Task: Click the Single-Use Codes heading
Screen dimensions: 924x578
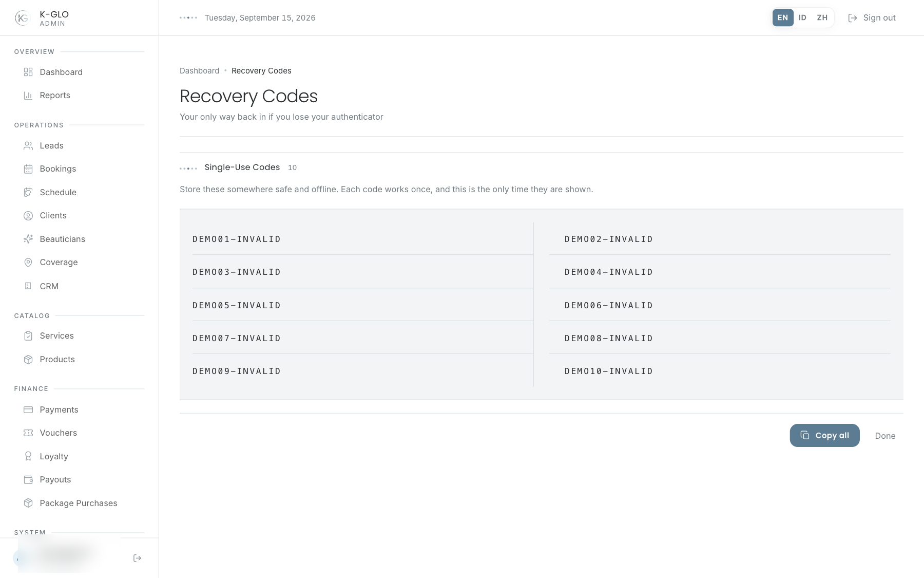Action: (x=242, y=167)
